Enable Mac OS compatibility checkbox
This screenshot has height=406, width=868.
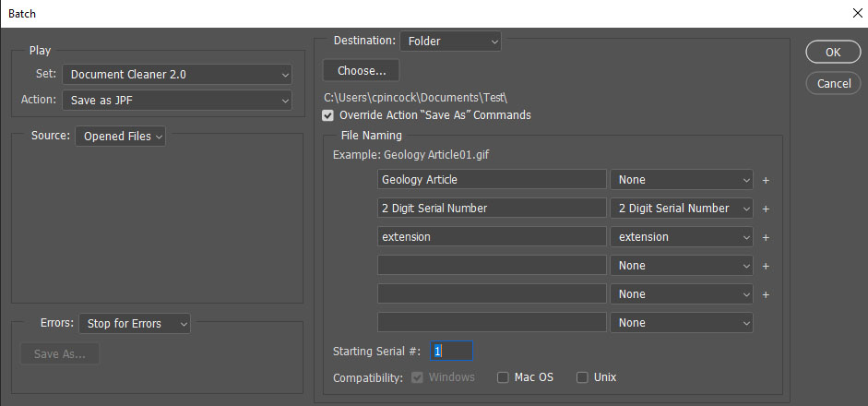click(503, 377)
